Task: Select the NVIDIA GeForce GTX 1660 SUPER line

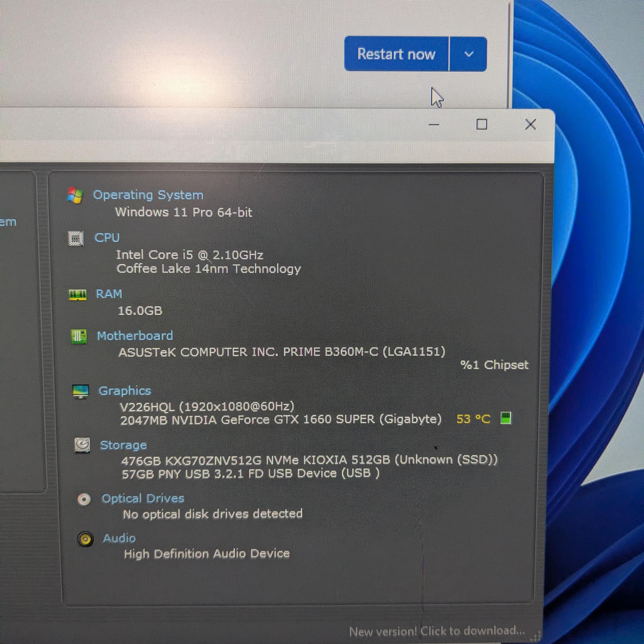Action: coord(281,420)
